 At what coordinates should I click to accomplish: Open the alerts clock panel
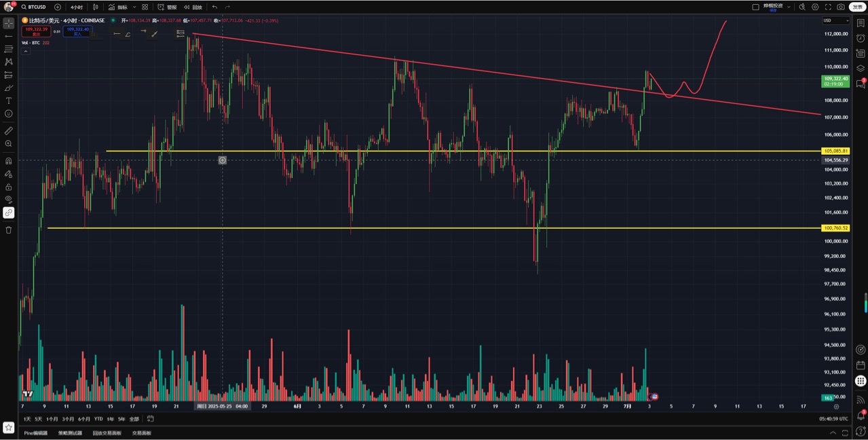[x=861, y=38]
